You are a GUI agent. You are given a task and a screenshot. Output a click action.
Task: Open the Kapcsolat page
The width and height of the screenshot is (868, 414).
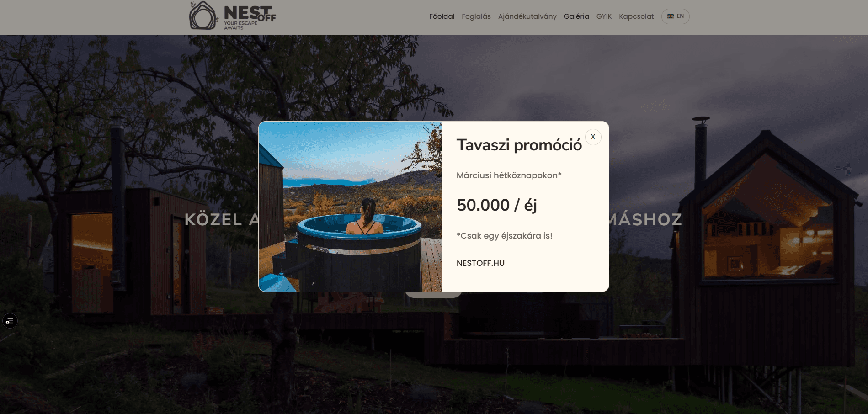pyautogui.click(x=636, y=16)
